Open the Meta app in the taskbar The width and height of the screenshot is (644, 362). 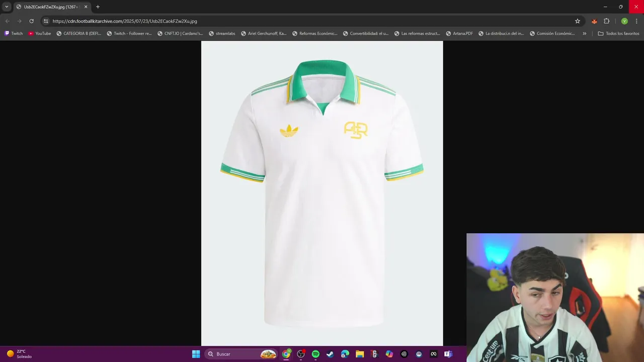[x=433, y=354]
